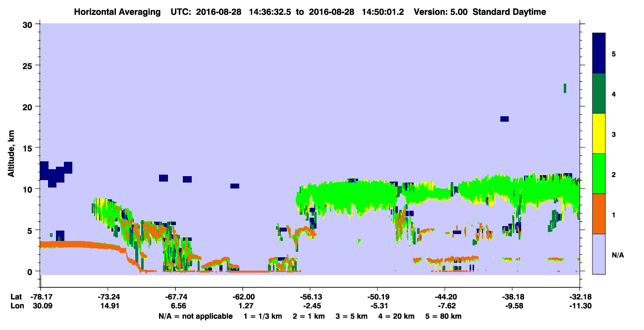This screenshot has width=644, height=330.
Task: Click the dark green feature near 22 km altitude
Action: click(565, 88)
